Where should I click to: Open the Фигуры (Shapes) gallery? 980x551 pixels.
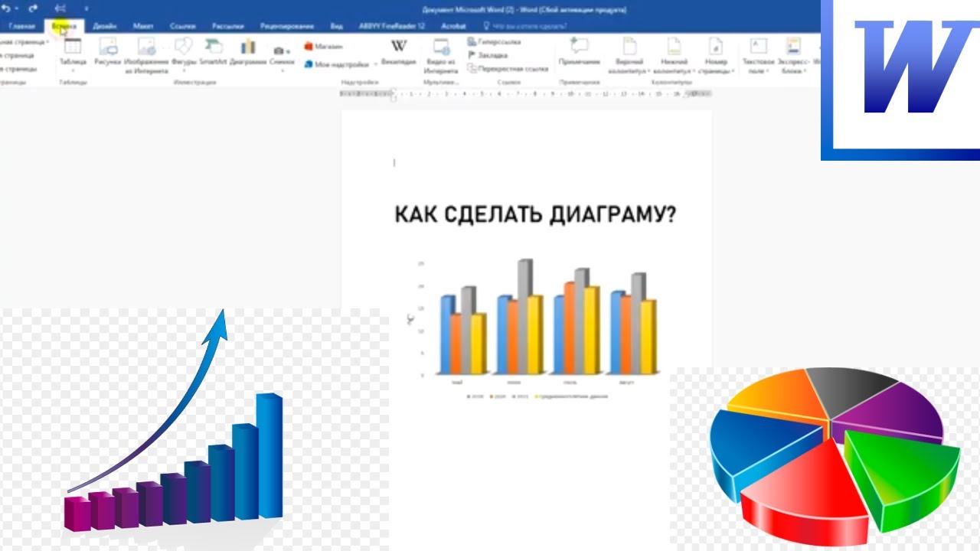click(184, 54)
